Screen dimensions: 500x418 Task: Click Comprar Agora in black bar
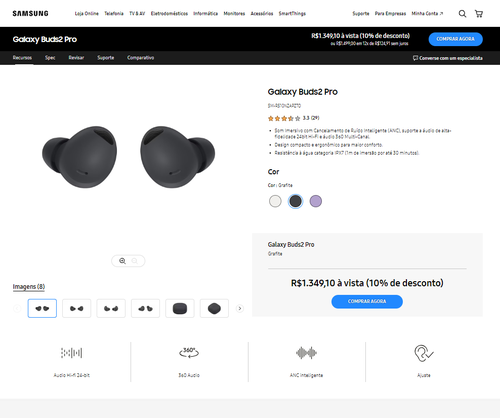coord(456,39)
